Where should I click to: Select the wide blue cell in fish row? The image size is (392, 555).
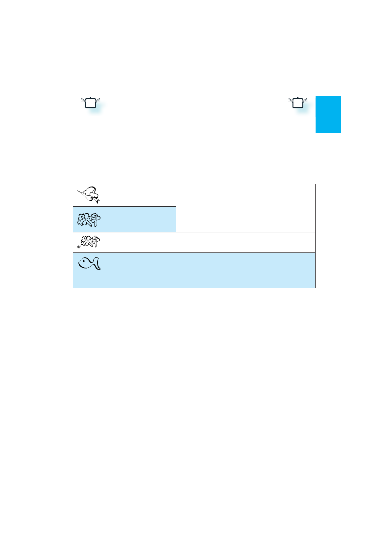pyautogui.click(x=245, y=270)
